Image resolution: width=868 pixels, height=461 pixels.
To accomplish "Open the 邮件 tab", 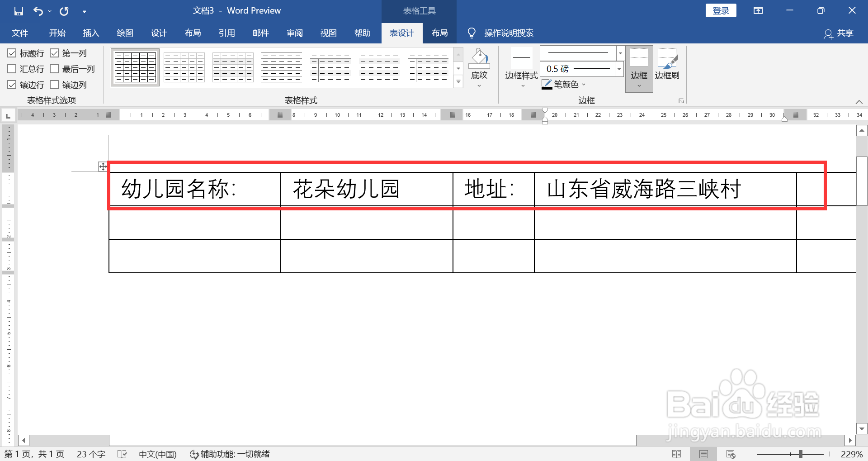I will [x=260, y=33].
